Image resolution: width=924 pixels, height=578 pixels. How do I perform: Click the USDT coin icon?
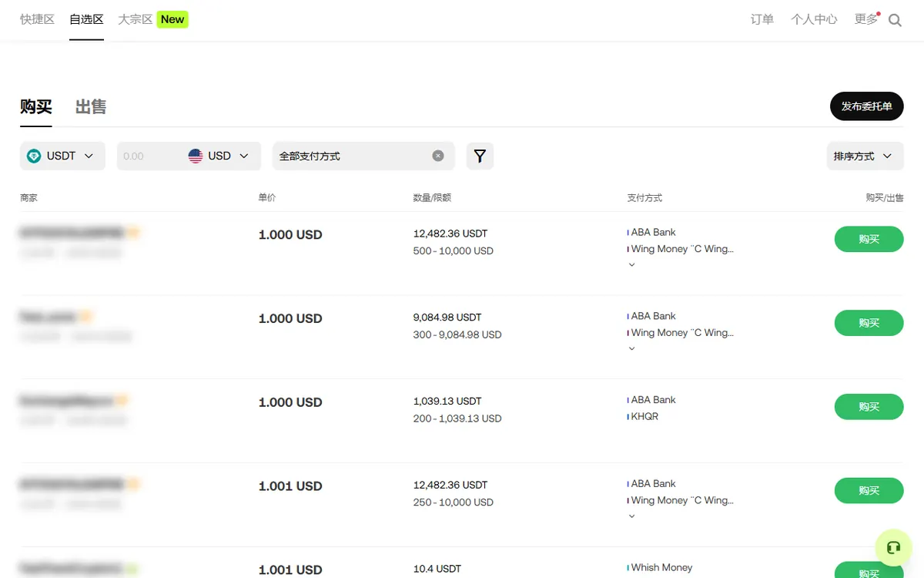click(34, 156)
